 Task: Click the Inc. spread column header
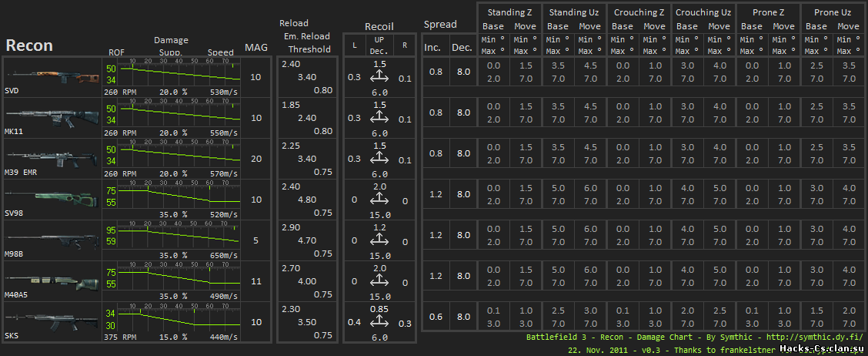click(x=432, y=48)
